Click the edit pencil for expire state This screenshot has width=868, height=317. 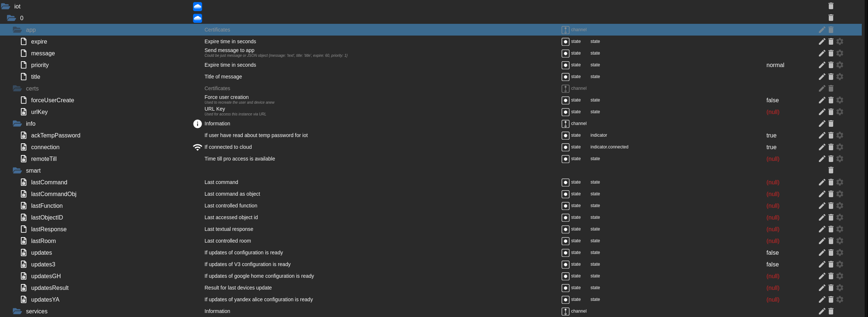pos(822,41)
